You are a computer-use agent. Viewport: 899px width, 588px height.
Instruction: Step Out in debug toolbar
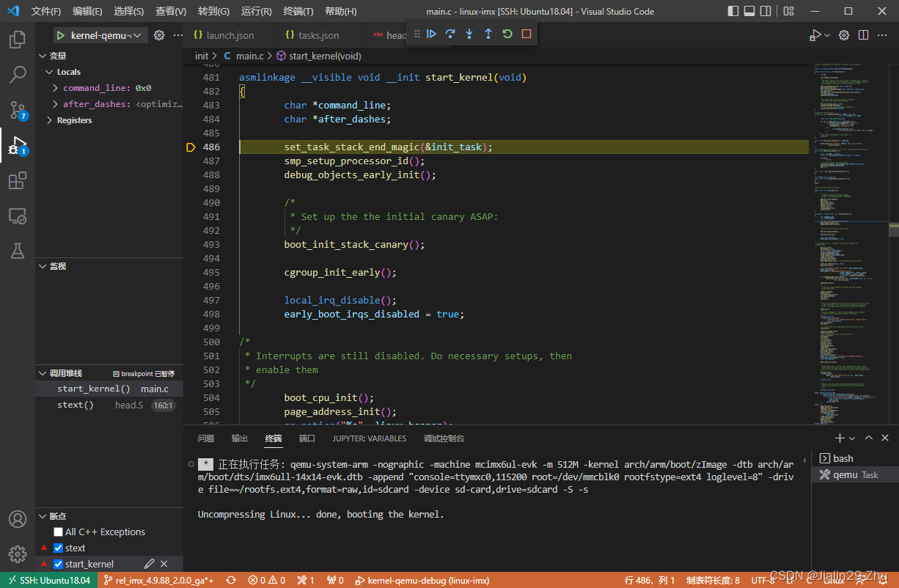488,34
